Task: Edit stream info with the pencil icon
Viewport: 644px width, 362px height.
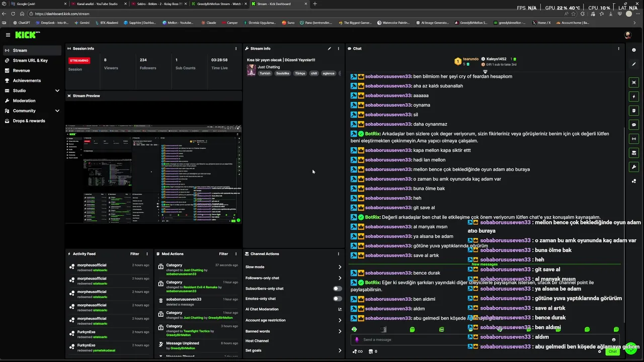Action: point(330,49)
